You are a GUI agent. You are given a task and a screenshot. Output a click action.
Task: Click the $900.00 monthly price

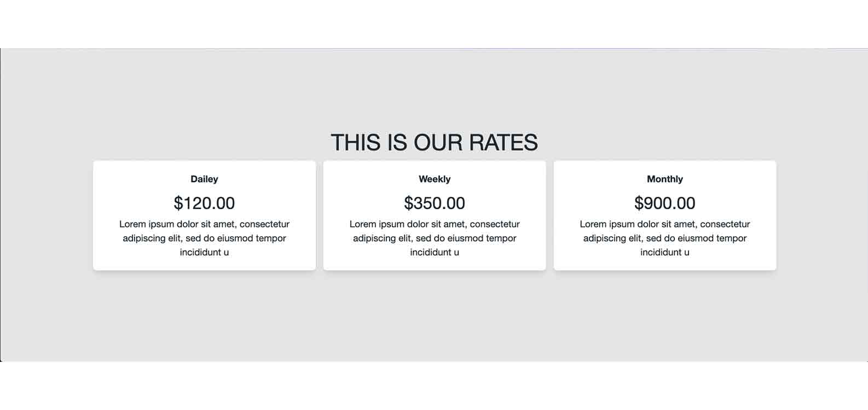[x=665, y=203]
